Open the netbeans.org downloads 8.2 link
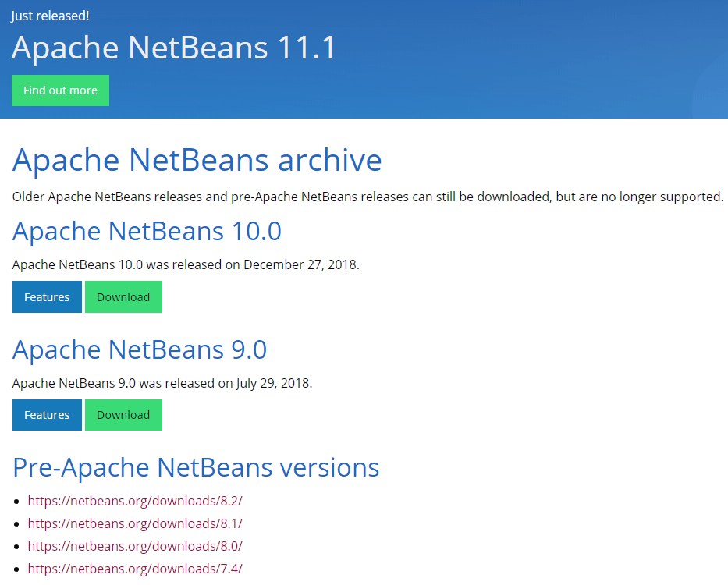The width and height of the screenshot is (728, 585). tap(140, 501)
